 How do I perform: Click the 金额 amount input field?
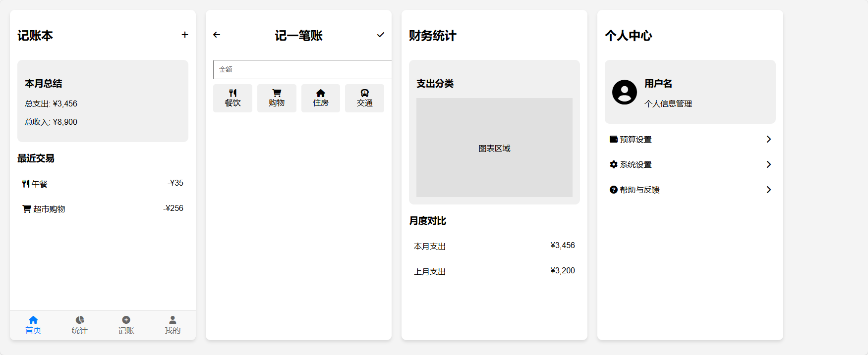coord(302,69)
